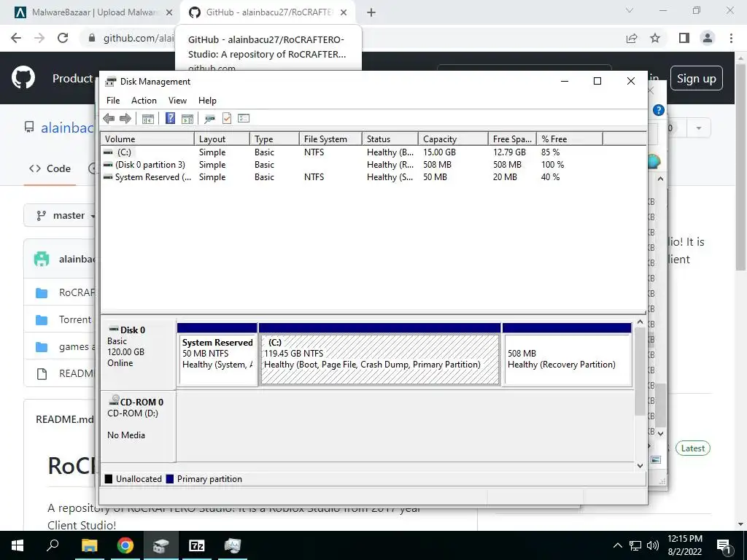
Task: Click the Connect/Rescan disk toolbar icon
Action: coord(209,119)
